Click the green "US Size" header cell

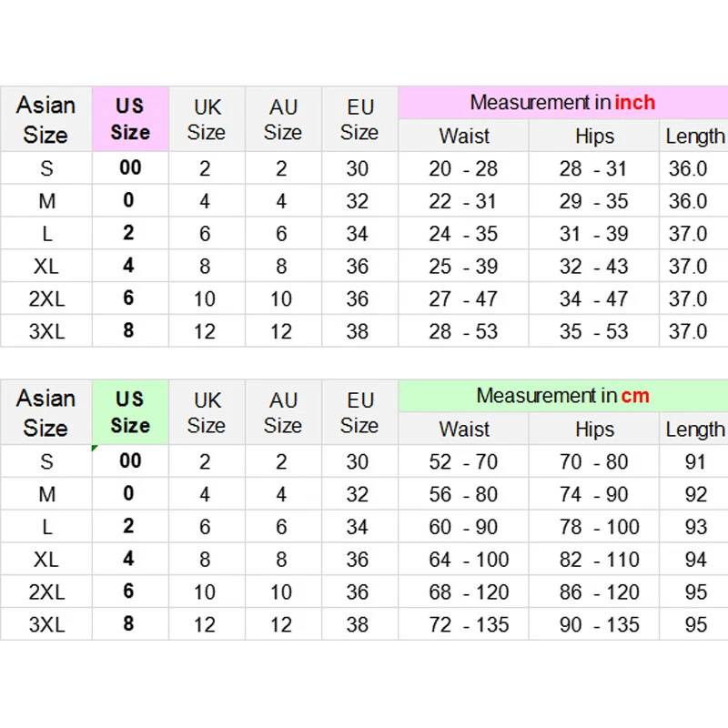130,412
